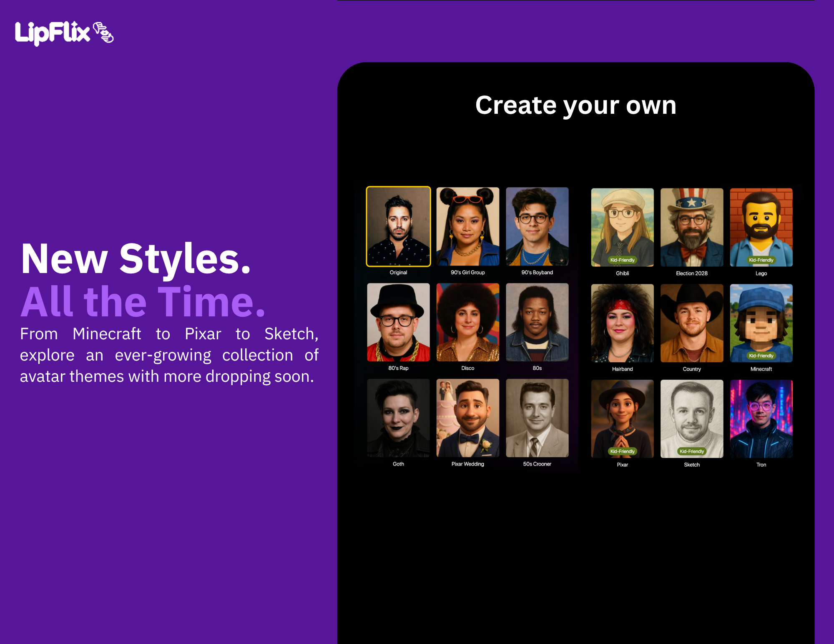This screenshot has width=834, height=644.
Task: Click the Kid-Friendly badge on Sketch
Action: (x=692, y=451)
